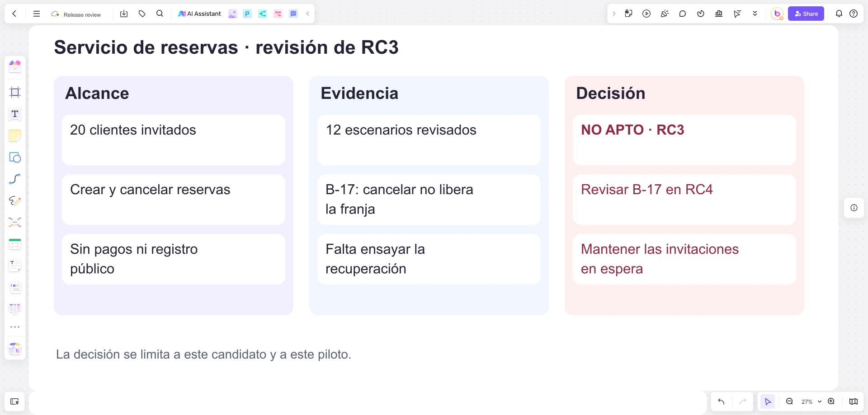This screenshot has height=415, width=868.
Task: Open notifications bell icon
Action: (x=839, y=14)
